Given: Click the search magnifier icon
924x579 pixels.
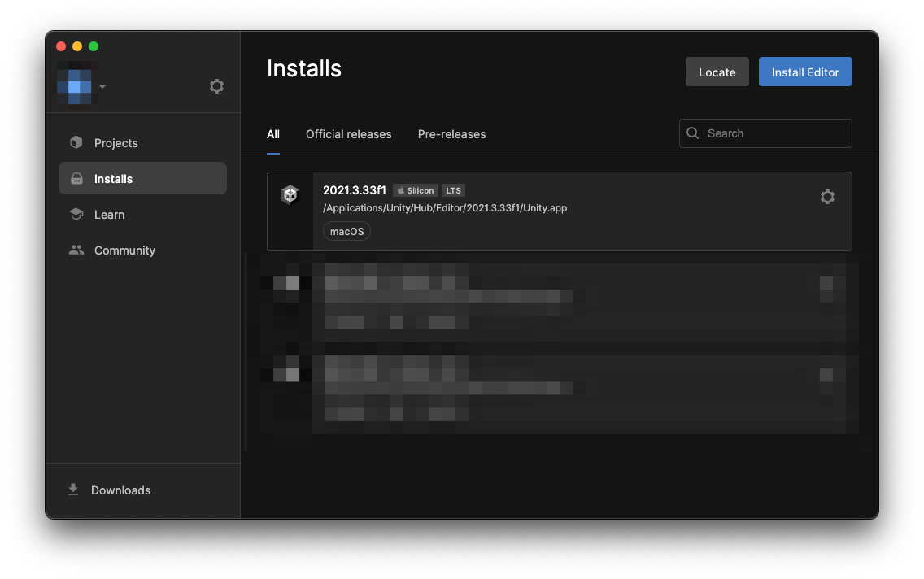Looking at the screenshot, I should 692,133.
